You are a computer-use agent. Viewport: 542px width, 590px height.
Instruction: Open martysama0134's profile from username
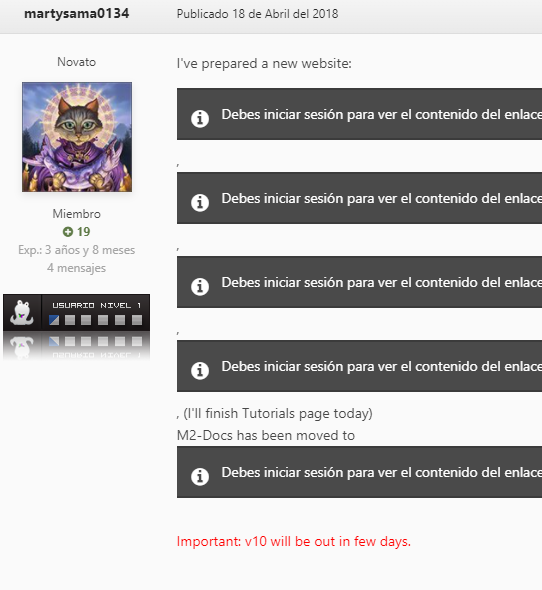tap(76, 14)
